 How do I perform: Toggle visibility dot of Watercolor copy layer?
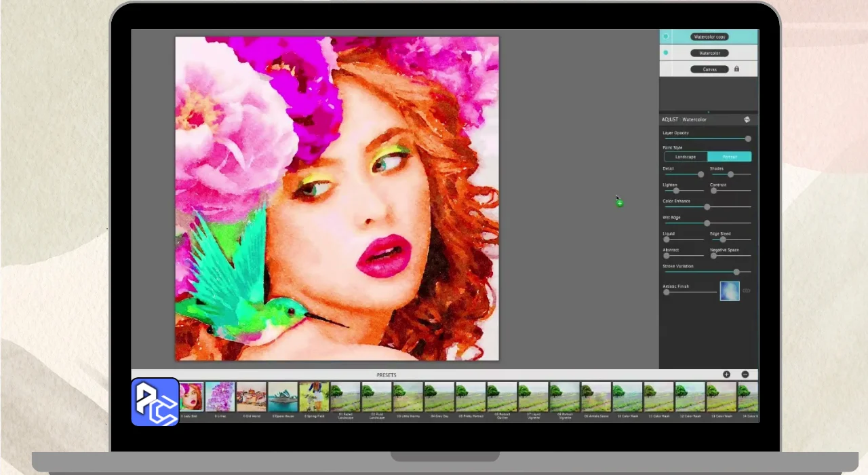coord(666,37)
